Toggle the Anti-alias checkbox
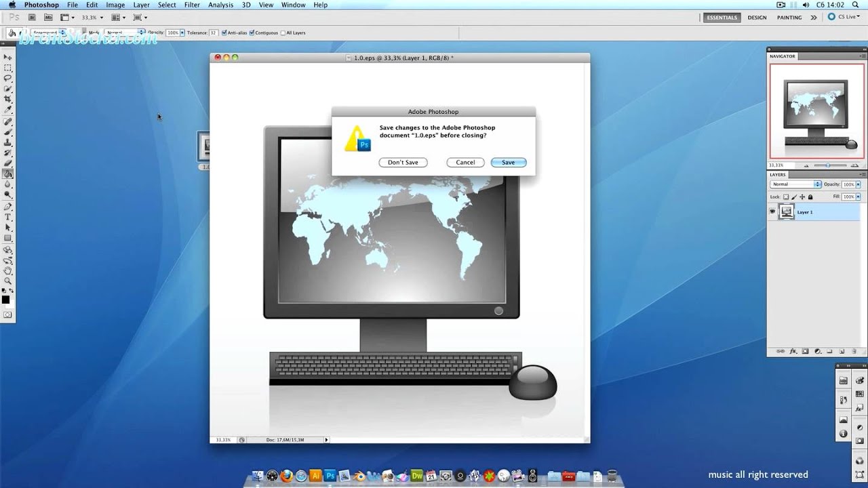The width and height of the screenshot is (868, 488). pos(224,33)
